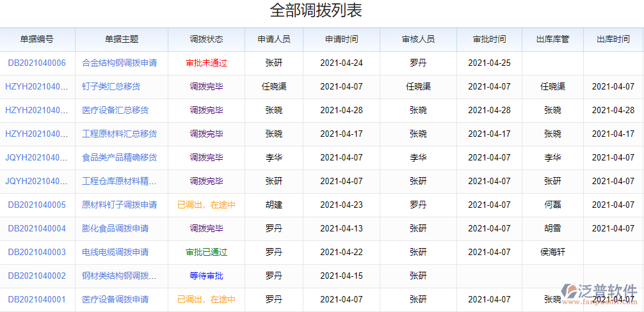
Task: Click the 出库库管 column header
Action: click(x=552, y=40)
